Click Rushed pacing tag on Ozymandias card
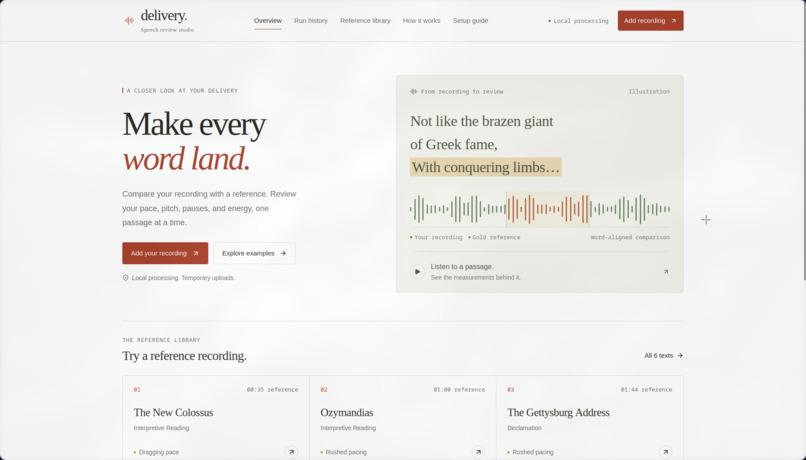 click(344, 452)
